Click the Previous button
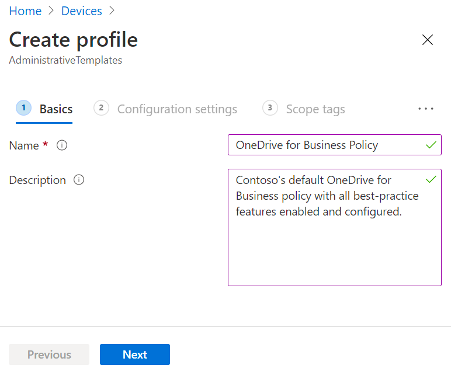Viewport: 451px width, 372px height. [x=49, y=355]
